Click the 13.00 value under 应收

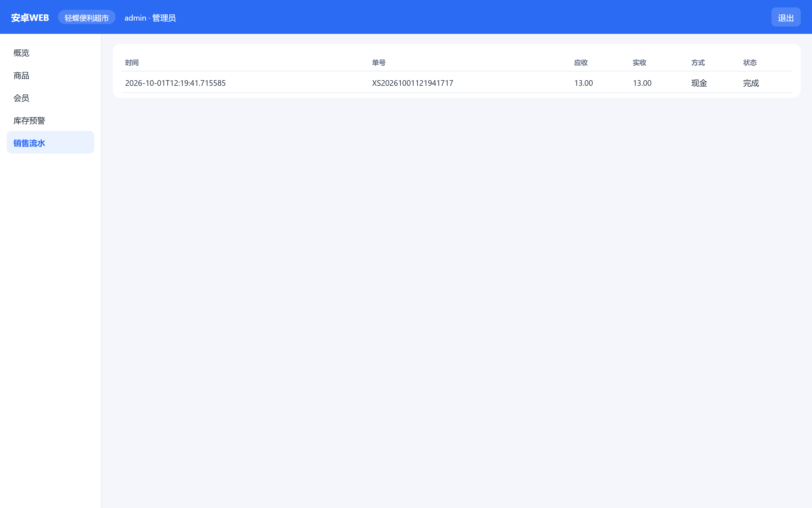[x=584, y=83]
